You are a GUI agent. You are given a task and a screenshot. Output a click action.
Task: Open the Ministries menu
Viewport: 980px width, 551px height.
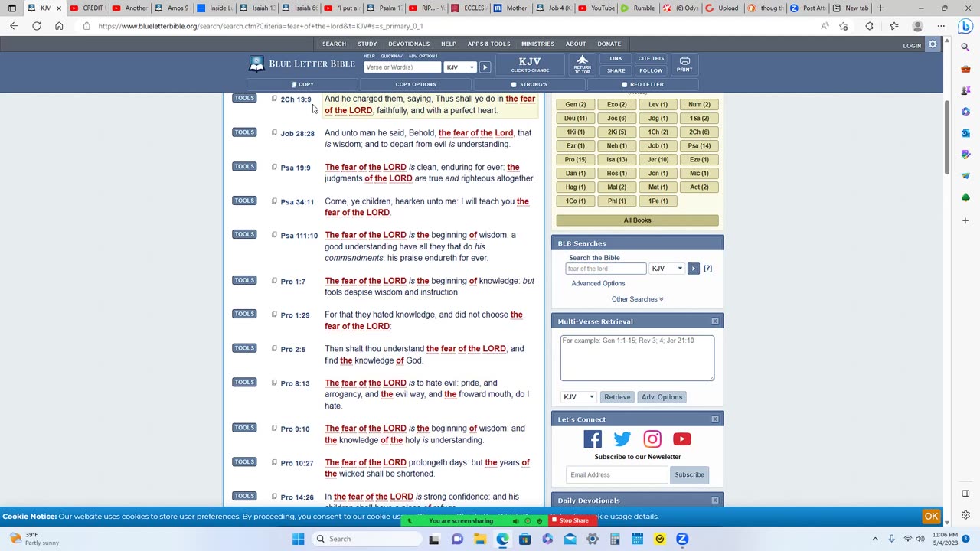click(537, 44)
